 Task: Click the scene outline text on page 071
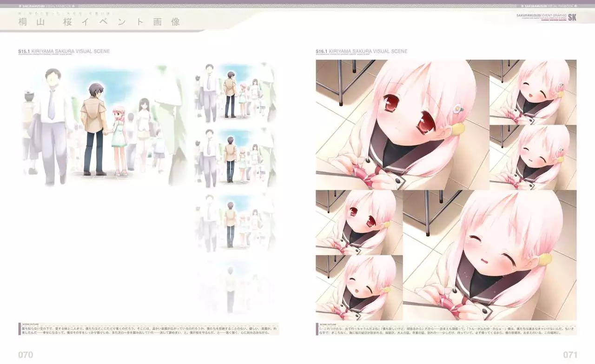[446, 330]
